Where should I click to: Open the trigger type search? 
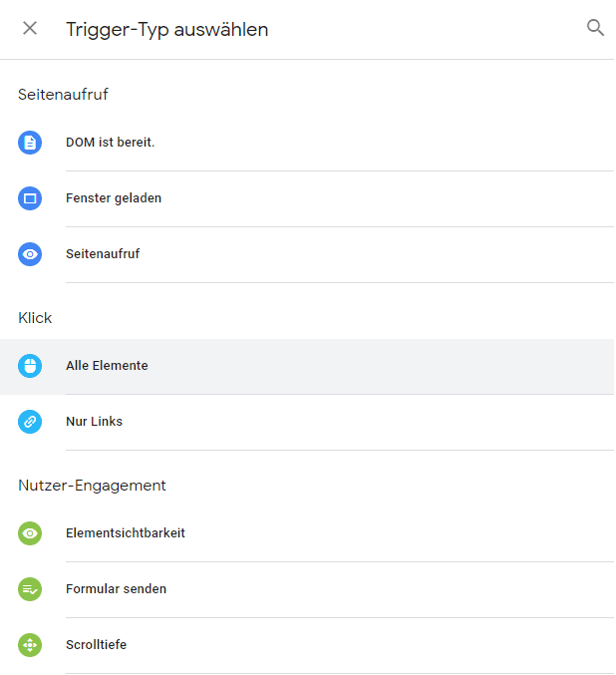point(595,28)
